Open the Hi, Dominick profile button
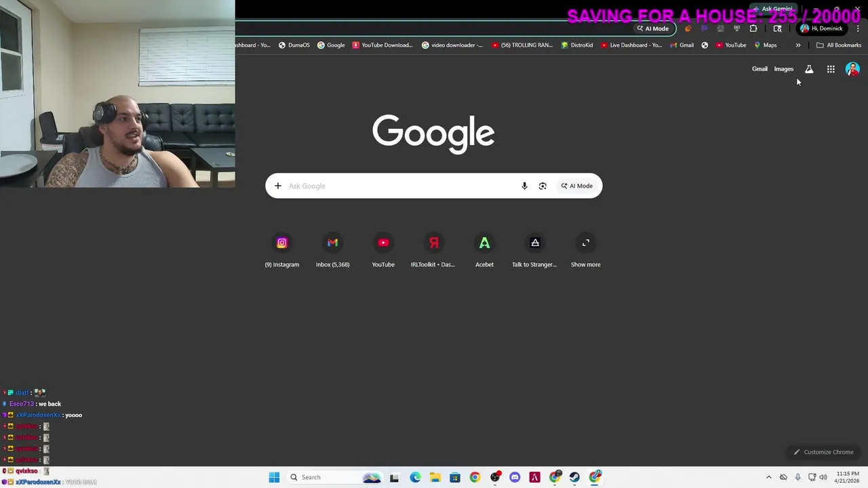 (x=821, y=28)
